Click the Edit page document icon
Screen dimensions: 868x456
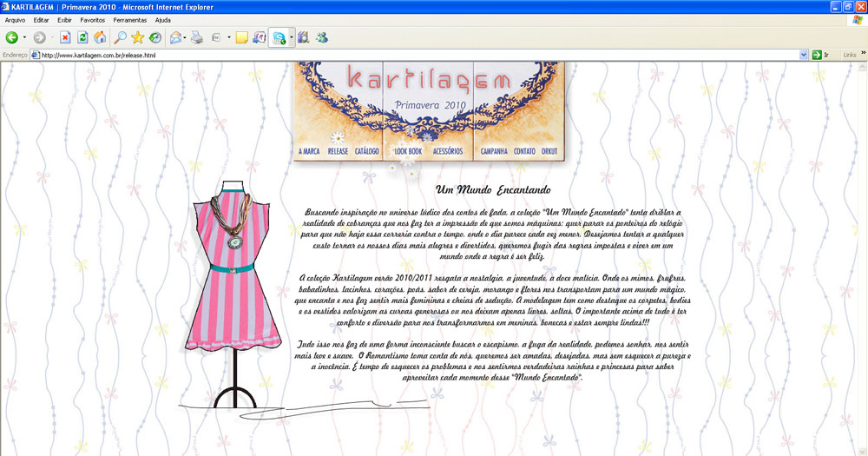coord(216,37)
